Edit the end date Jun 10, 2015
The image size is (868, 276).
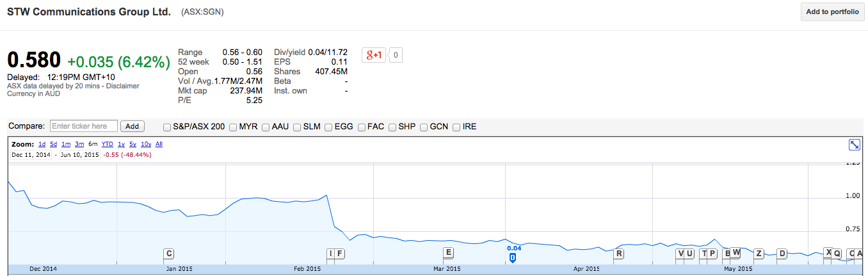tap(80, 155)
